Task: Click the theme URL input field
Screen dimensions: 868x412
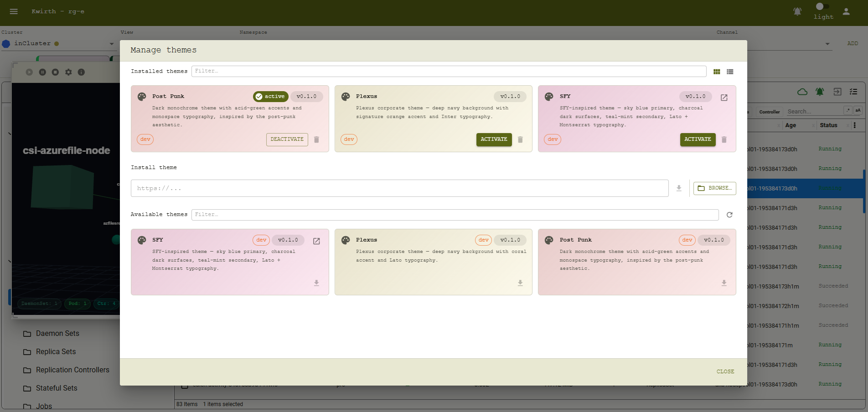Action: pos(399,188)
